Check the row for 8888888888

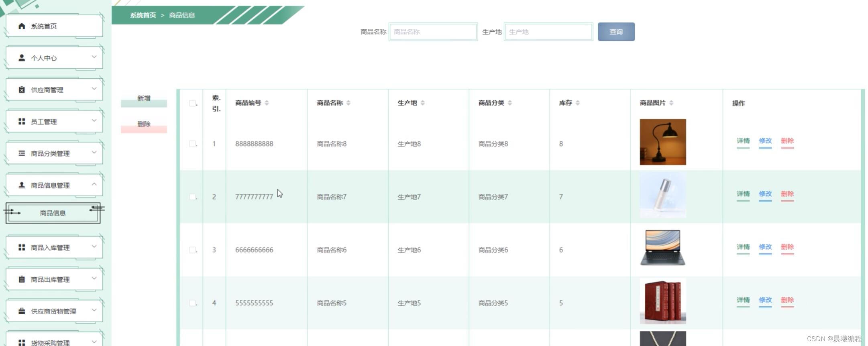pos(193,144)
